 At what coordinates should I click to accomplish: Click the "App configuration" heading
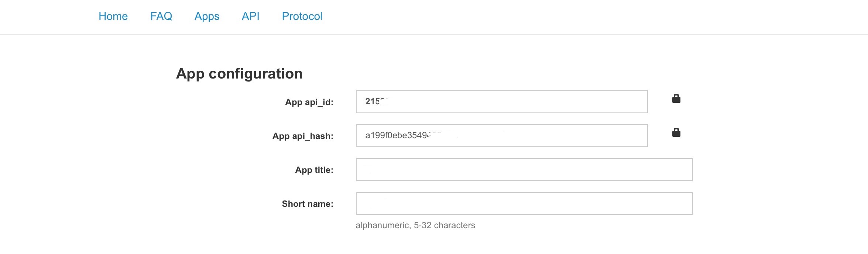click(x=239, y=74)
